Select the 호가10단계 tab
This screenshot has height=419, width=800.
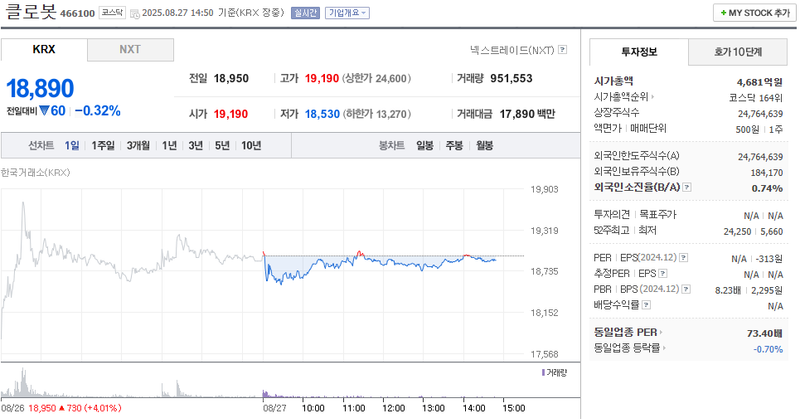point(738,52)
